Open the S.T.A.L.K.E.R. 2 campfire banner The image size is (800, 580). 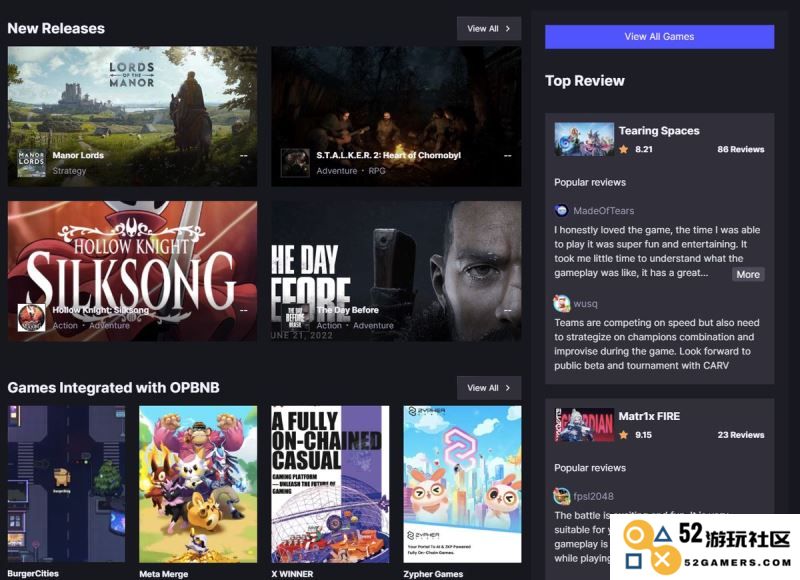(396, 116)
